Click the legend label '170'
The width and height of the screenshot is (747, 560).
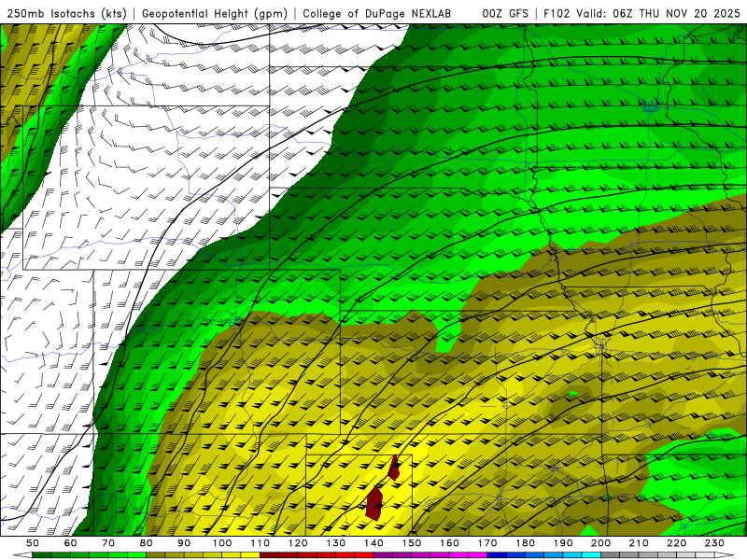pos(487,543)
